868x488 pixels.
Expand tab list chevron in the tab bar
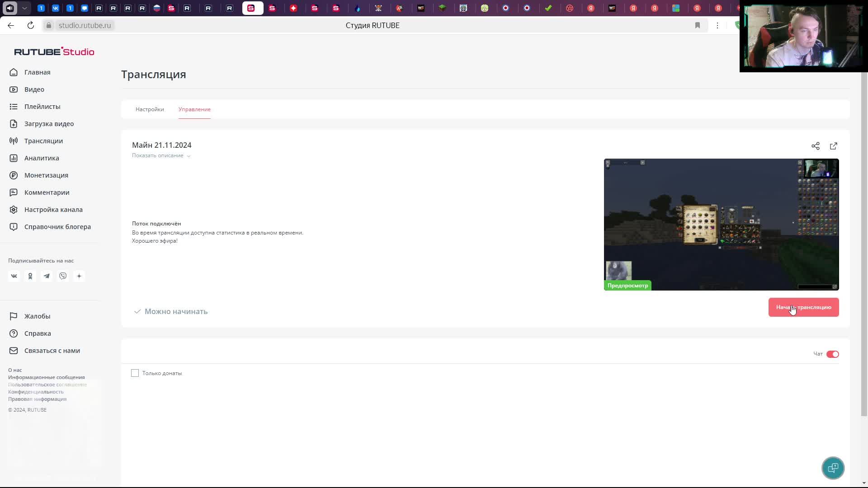[24, 8]
